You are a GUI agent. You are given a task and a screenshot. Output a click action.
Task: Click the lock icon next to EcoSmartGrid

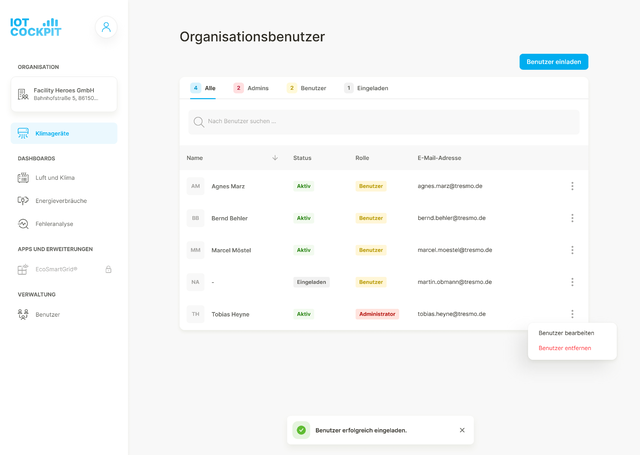click(108, 269)
